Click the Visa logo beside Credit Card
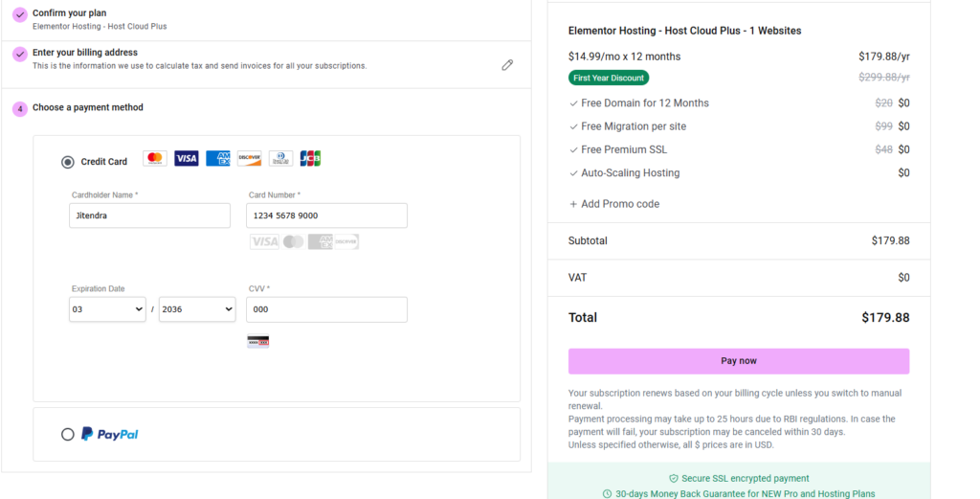The width and height of the screenshot is (980, 499). [187, 158]
